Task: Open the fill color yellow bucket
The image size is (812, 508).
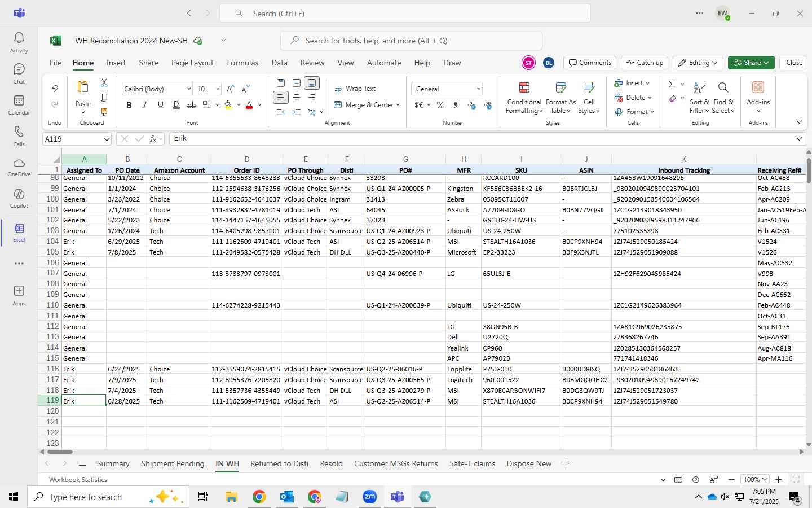Action: (228, 105)
